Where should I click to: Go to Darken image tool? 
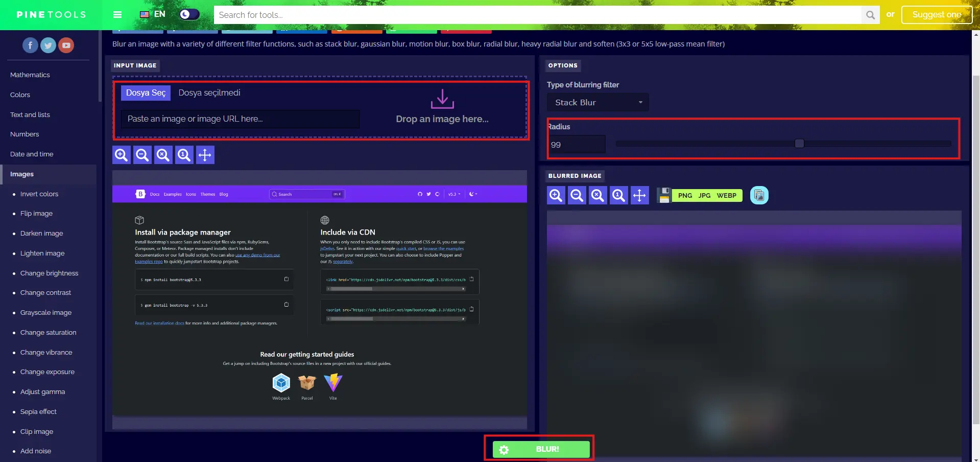(42, 233)
